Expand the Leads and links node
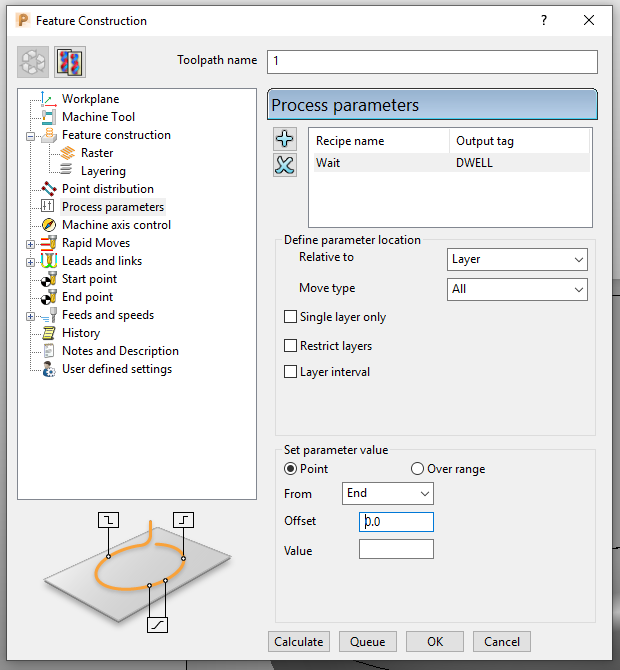 pyautogui.click(x=30, y=262)
